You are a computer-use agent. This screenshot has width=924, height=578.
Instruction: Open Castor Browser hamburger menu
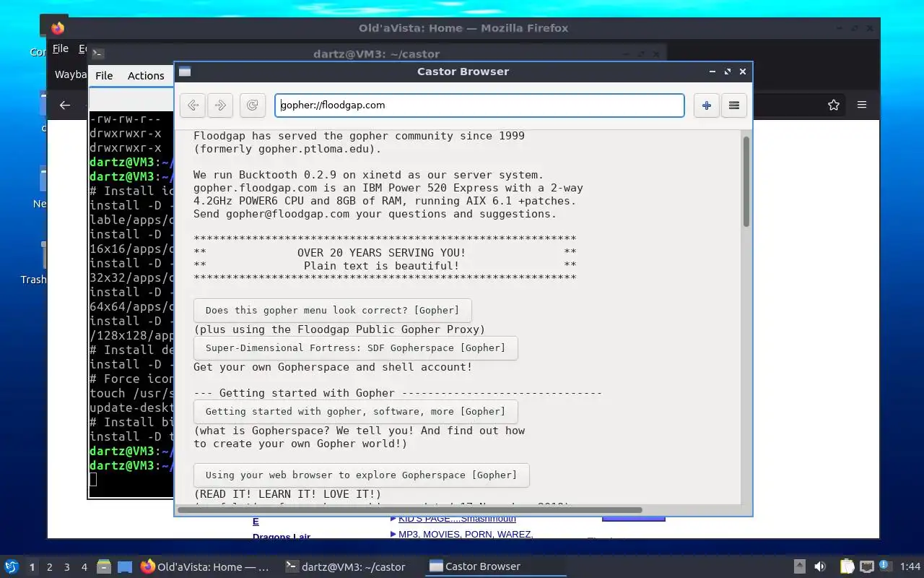coord(734,105)
